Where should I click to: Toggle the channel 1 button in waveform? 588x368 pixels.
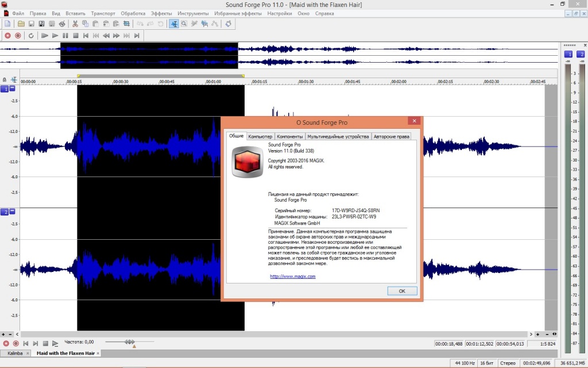click(5, 89)
